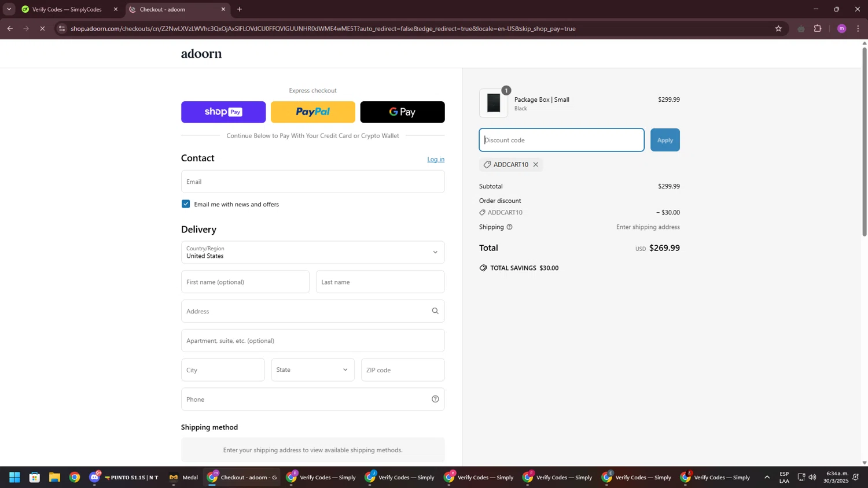Open File Explorer from taskbar
This screenshot has width=868, height=488.
(55, 478)
